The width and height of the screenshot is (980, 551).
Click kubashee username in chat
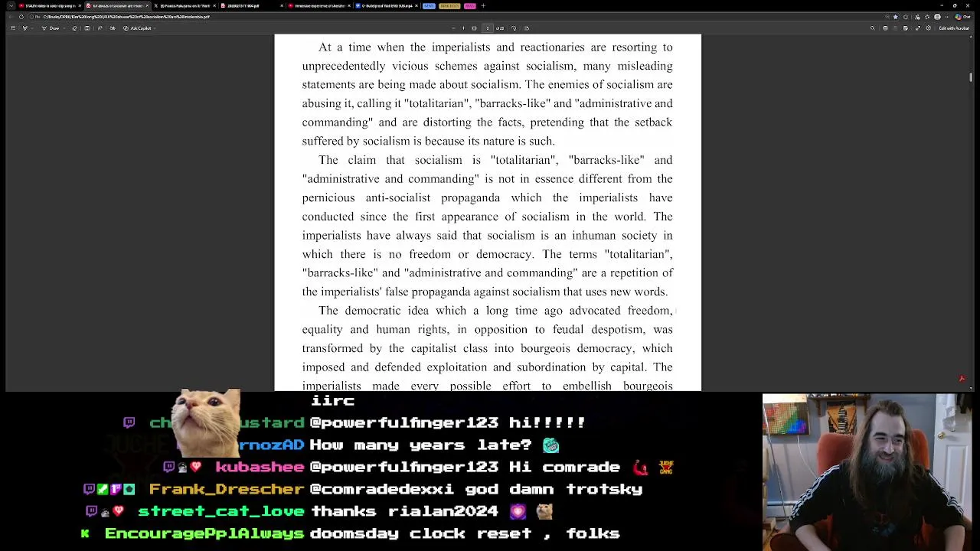point(260,467)
